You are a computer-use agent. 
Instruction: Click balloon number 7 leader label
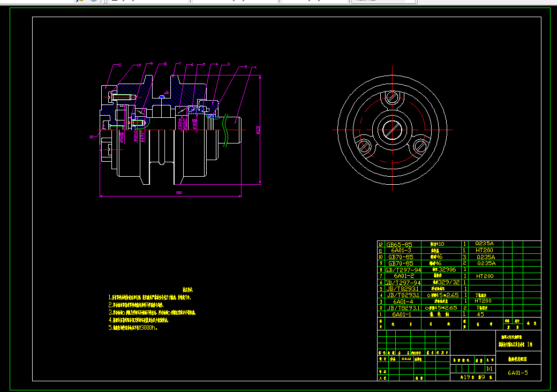(x=180, y=64)
